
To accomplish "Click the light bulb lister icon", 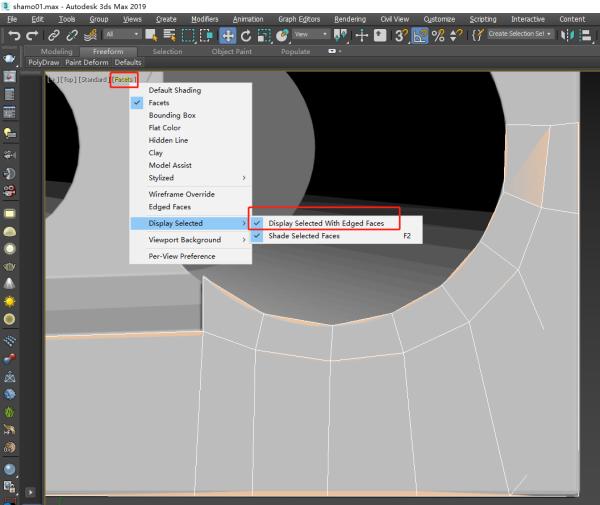I will coord(10,134).
